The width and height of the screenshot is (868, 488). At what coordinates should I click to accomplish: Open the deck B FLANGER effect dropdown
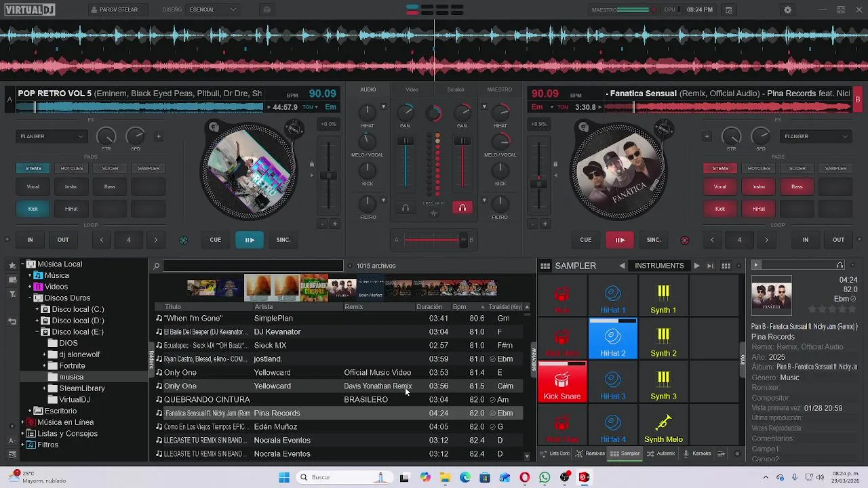[x=816, y=136]
